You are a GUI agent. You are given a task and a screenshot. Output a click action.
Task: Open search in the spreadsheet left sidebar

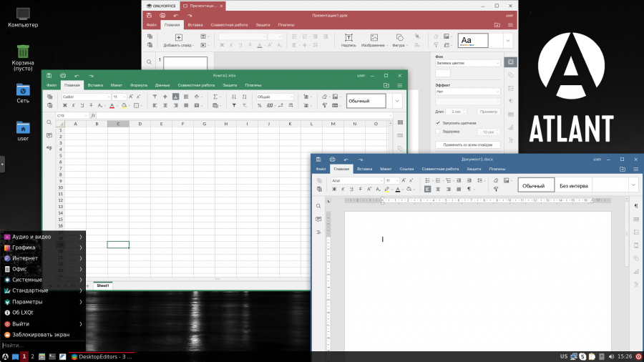pos(49,122)
